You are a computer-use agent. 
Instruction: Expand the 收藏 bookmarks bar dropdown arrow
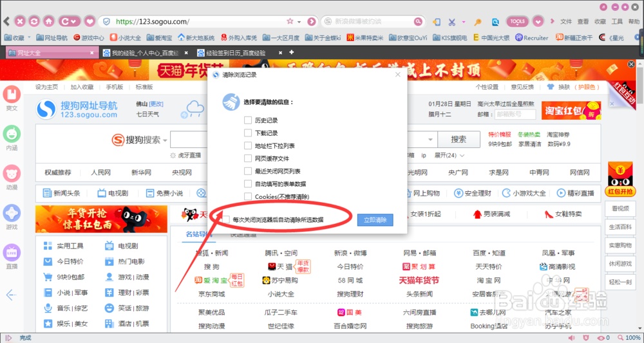[x=29, y=38]
